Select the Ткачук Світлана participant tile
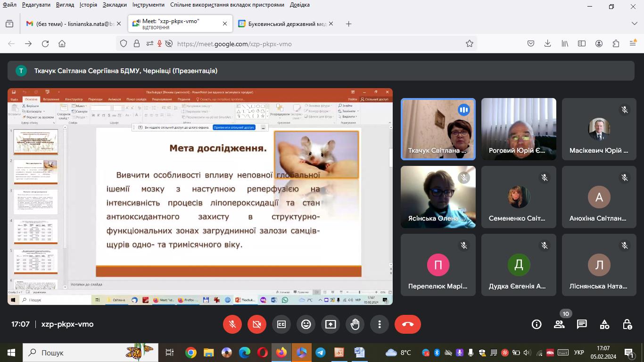 [x=438, y=129]
